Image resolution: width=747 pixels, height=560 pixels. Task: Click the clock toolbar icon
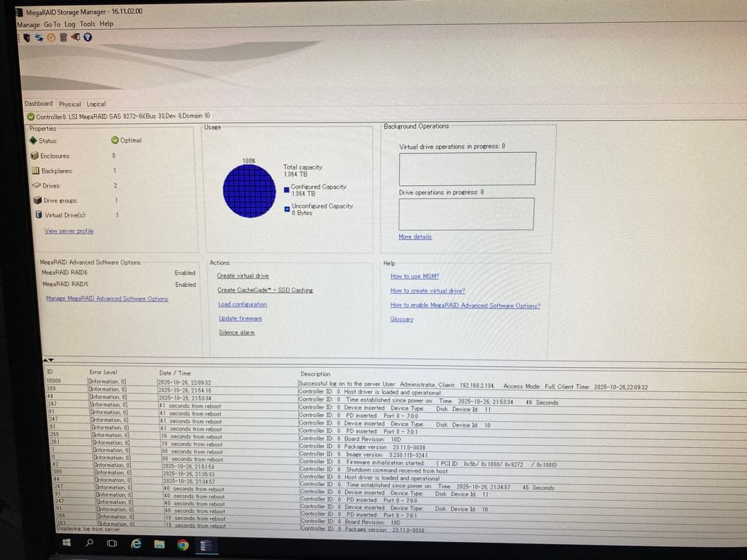click(x=51, y=37)
